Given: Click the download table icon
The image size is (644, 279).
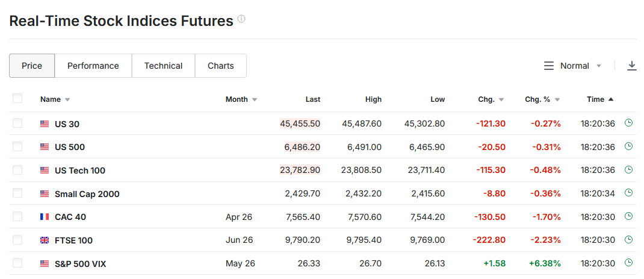Looking at the screenshot, I should [x=631, y=66].
